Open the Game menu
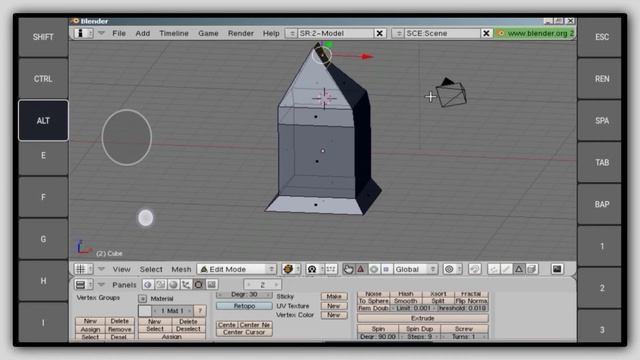 [x=208, y=33]
